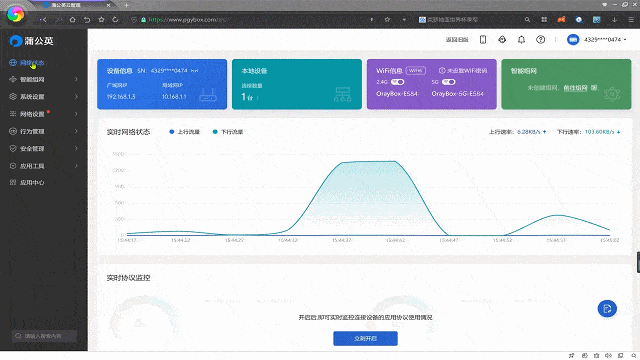
Task: Click the 智能组网 sidebar icon
Action: point(13,79)
